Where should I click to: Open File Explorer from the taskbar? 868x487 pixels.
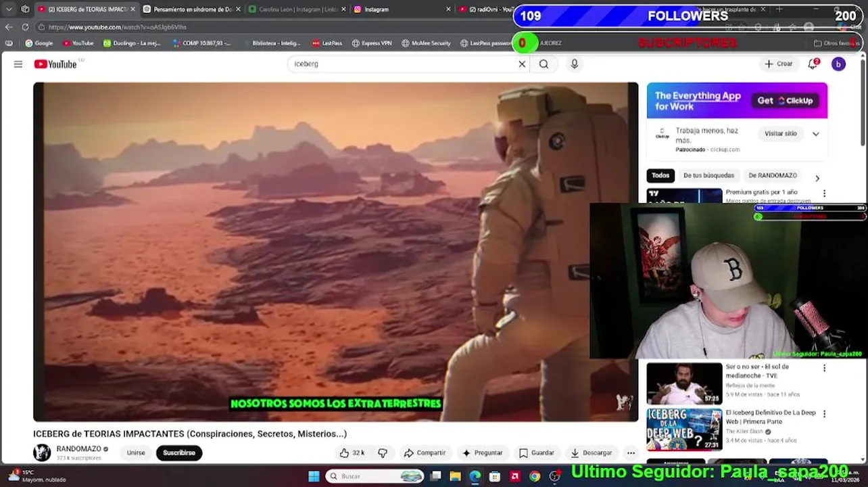point(456,476)
